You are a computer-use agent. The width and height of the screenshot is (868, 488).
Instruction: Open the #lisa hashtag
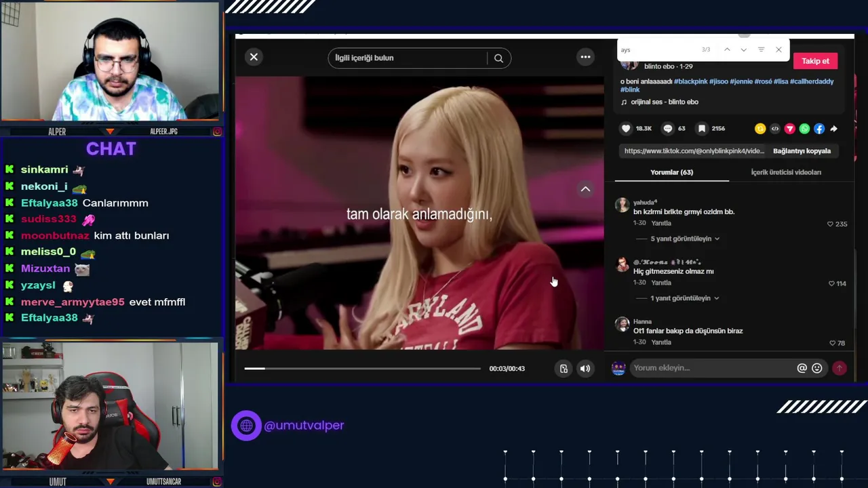(x=781, y=81)
